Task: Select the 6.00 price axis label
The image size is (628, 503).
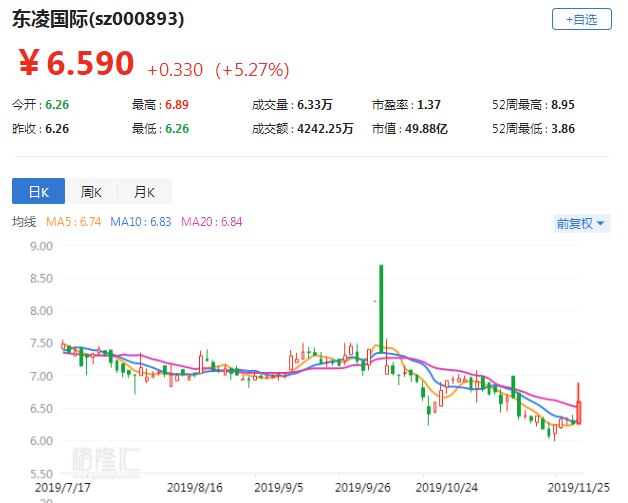Action: (41, 441)
